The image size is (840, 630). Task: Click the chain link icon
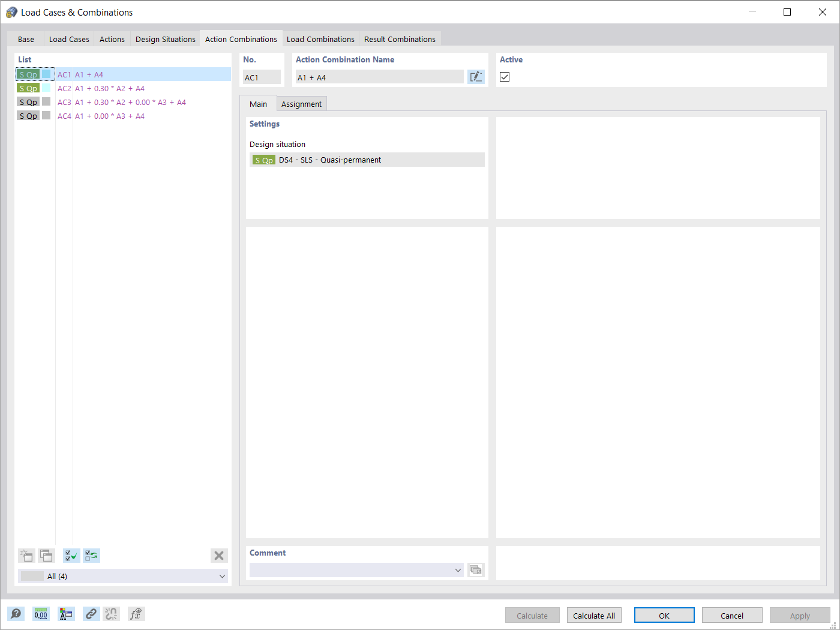click(x=91, y=614)
